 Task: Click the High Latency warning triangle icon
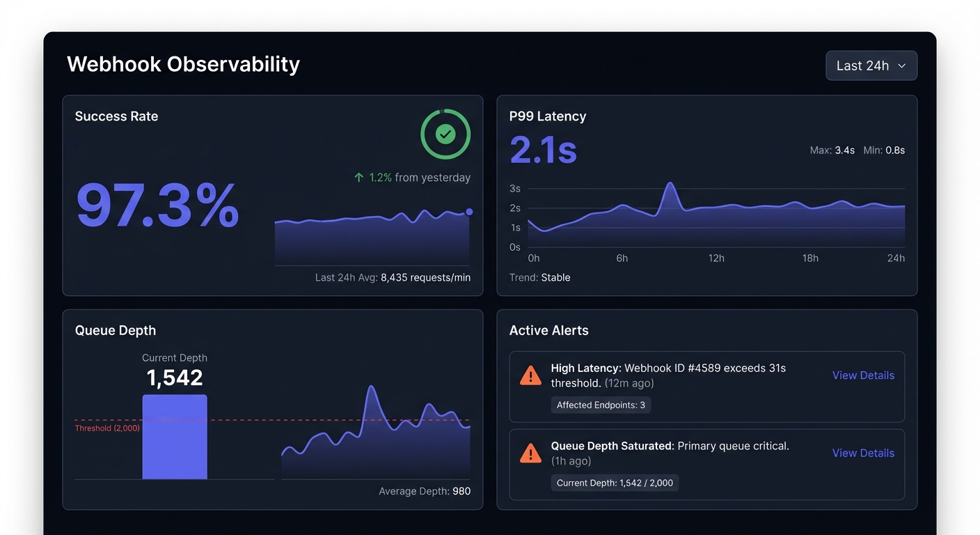click(x=530, y=375)
